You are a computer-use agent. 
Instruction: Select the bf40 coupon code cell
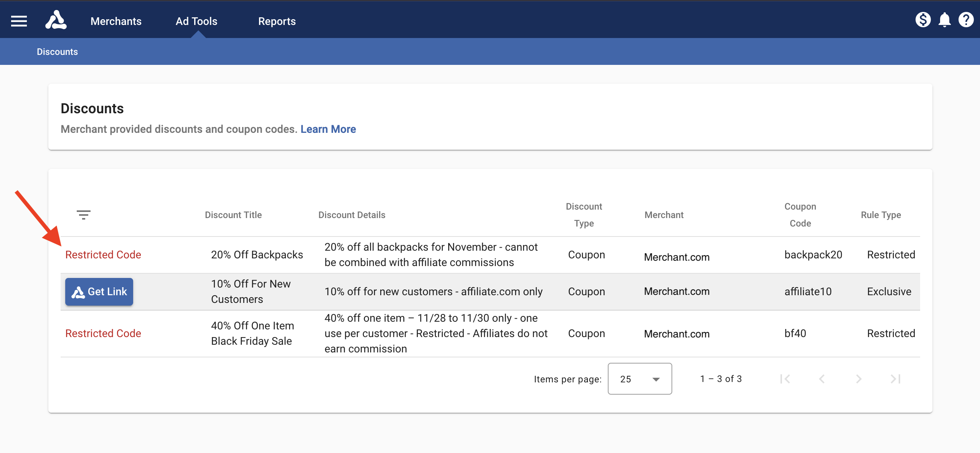[795, 333]
